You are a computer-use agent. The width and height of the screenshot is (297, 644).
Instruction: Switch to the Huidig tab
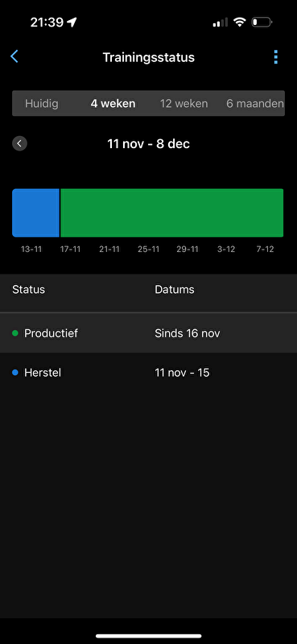click(x=42, y=104)
